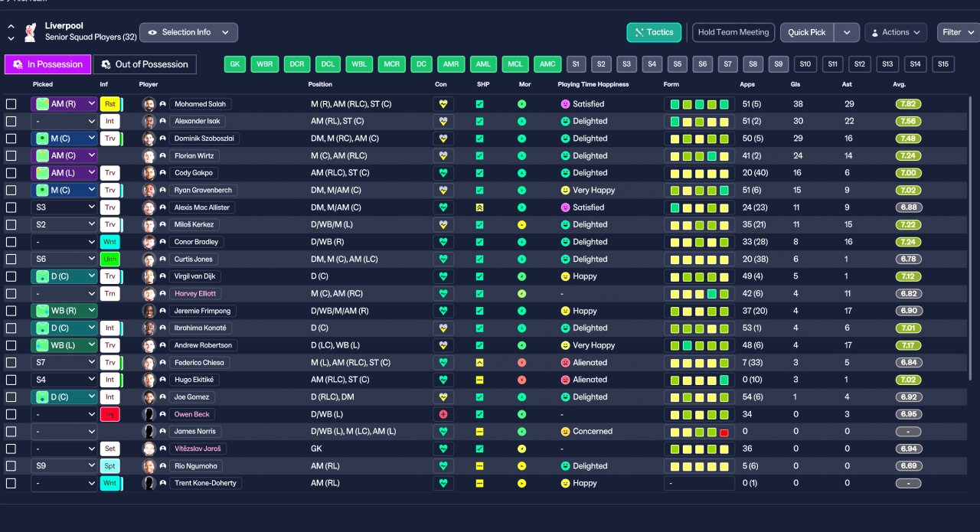Check the box next to Trent Kone-Doherty
This screenshot has height=532, width=980.
(11, 483)
